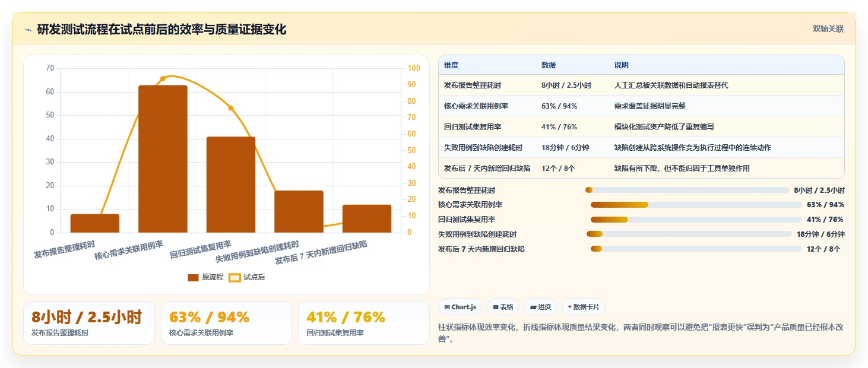This screenshot has width=868, height=368.
Task: Select the 进度 chip label
Action: [544, 307]
